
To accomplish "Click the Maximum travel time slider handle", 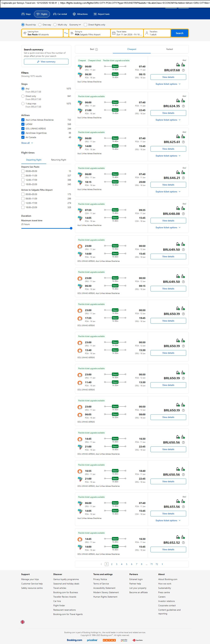I will pyautogui.click(x=71, y=228).
